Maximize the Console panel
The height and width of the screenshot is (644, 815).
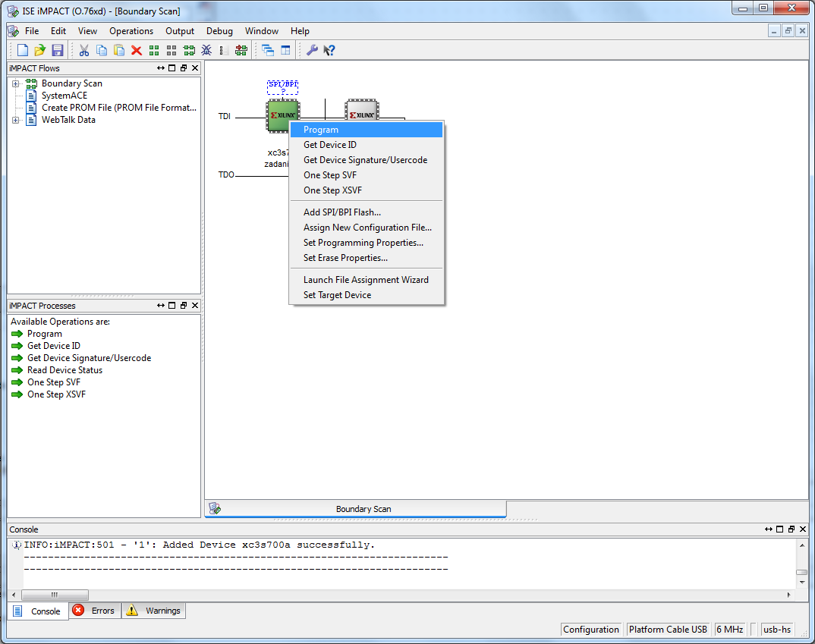[779, 529]
